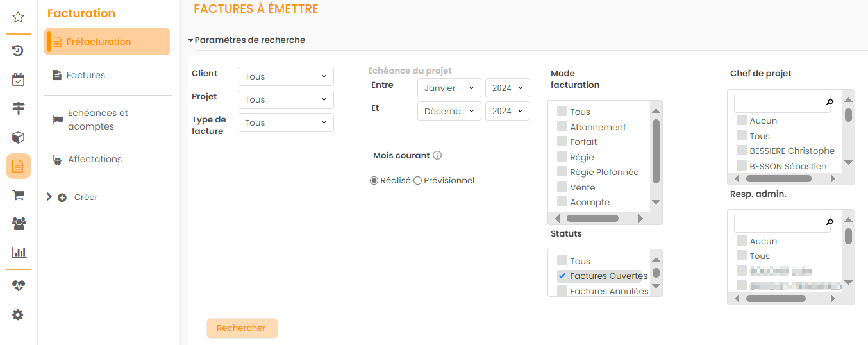Click the Mois courant info icon
The image size is (868, 345).
[437, 155]
